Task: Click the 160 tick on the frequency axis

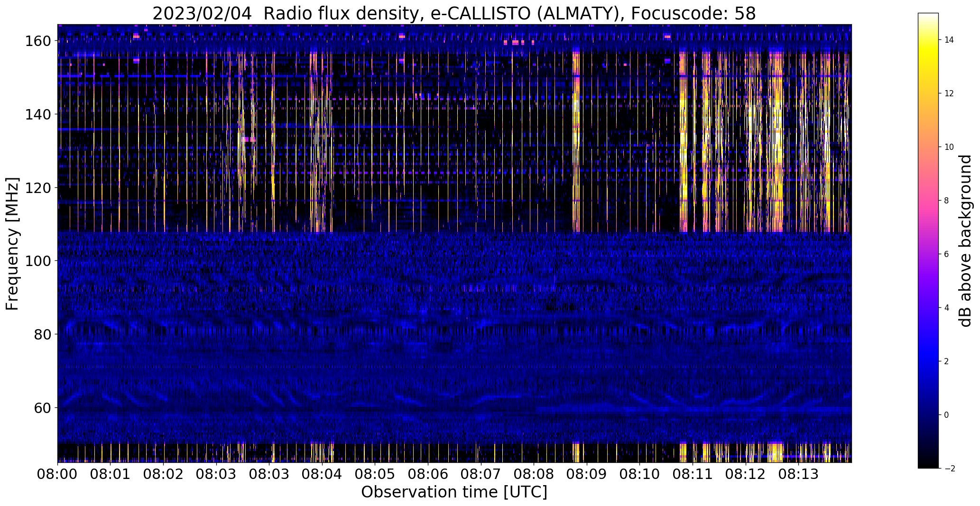Action: 38,41
